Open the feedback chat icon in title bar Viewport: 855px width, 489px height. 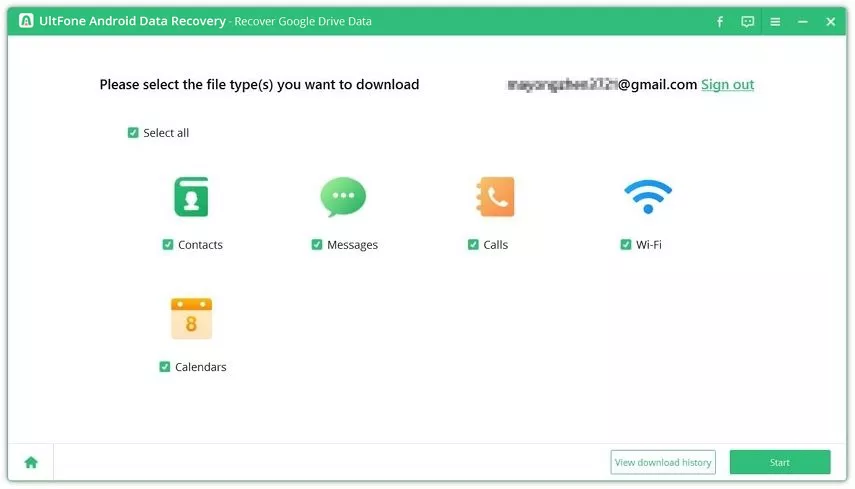(748, 21)
